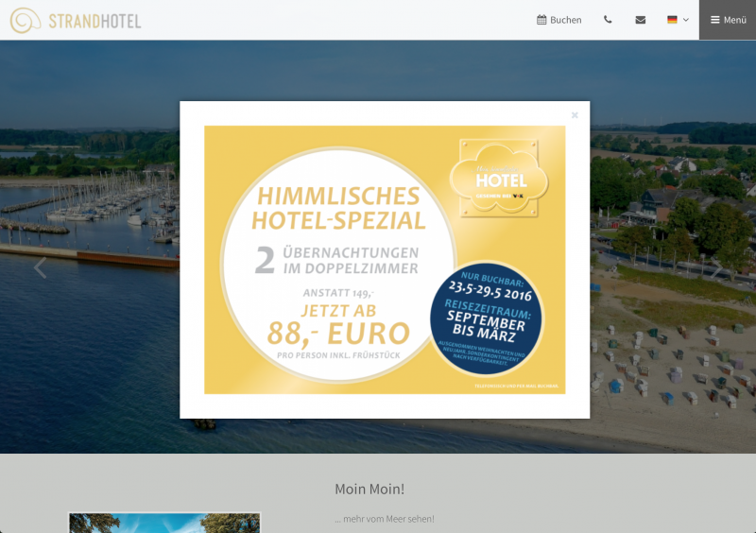Click the '... mehr vom Meer sehen!' text

pyautogui.click(x=385, y=519)
